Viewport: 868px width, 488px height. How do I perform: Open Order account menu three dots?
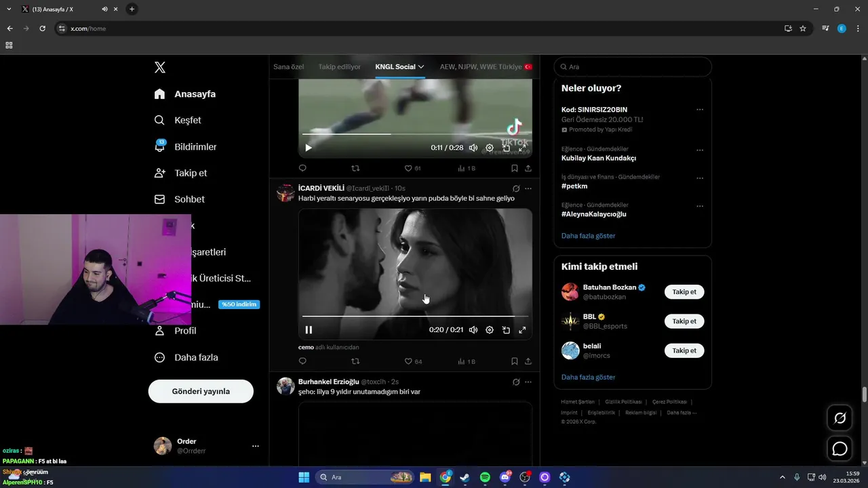pos(256,446)
